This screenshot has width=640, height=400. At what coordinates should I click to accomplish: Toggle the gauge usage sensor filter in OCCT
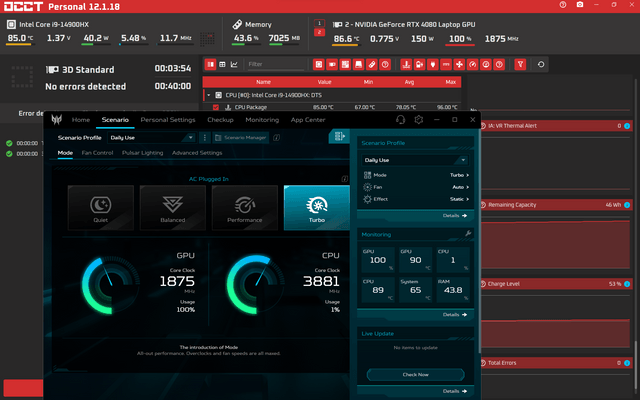[x=473, y=64]
